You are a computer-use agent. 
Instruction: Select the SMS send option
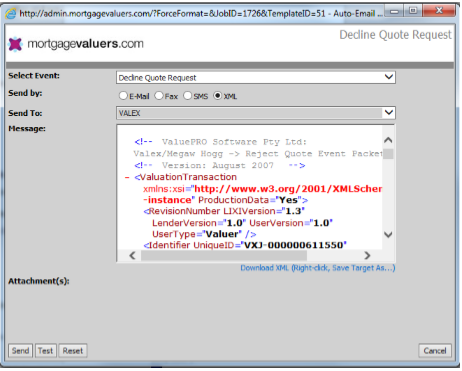tap(188, 96)
